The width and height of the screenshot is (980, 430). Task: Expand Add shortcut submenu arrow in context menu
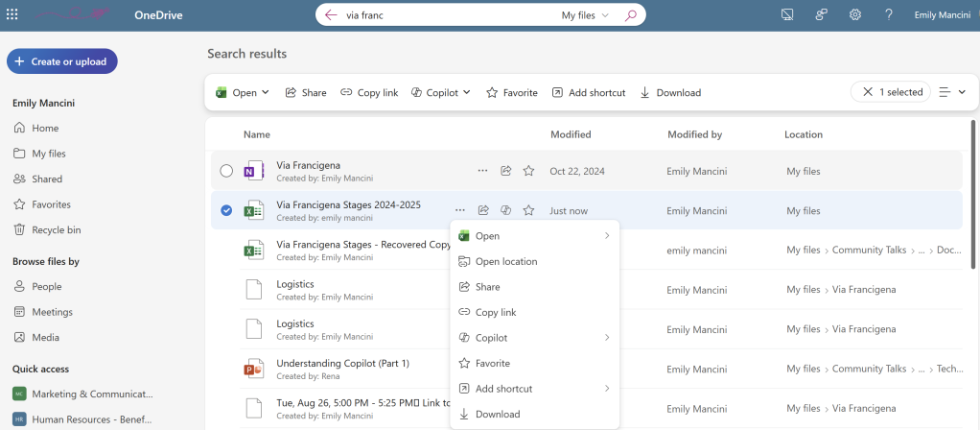click(x=607, y=388)
